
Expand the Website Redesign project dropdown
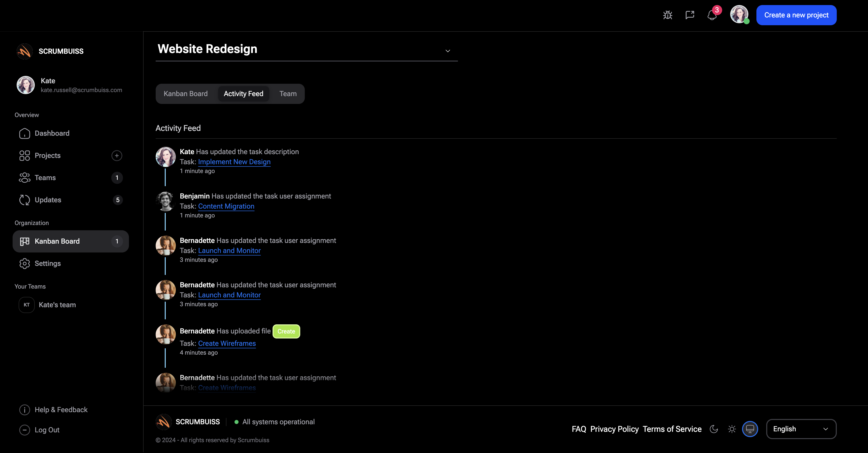(x=448, y=51)
